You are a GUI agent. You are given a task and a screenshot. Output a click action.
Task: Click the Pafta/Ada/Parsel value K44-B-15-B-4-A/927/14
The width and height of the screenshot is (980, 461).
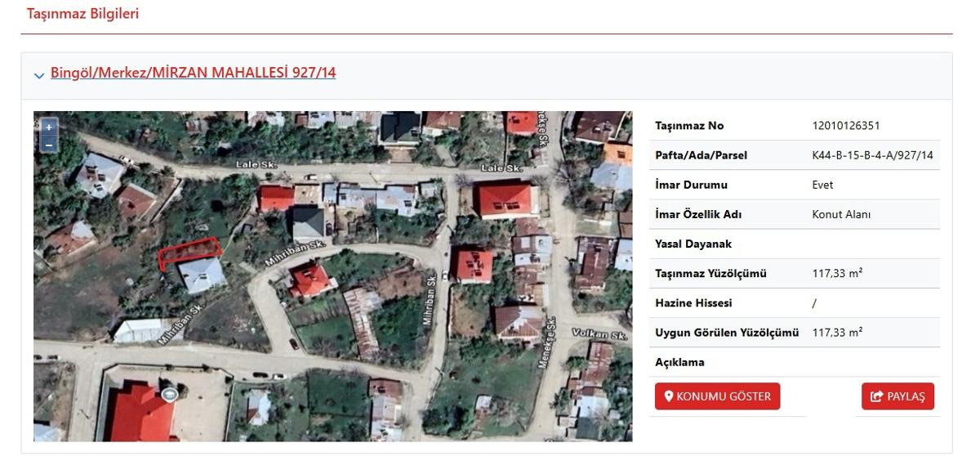tap(872, 155)
